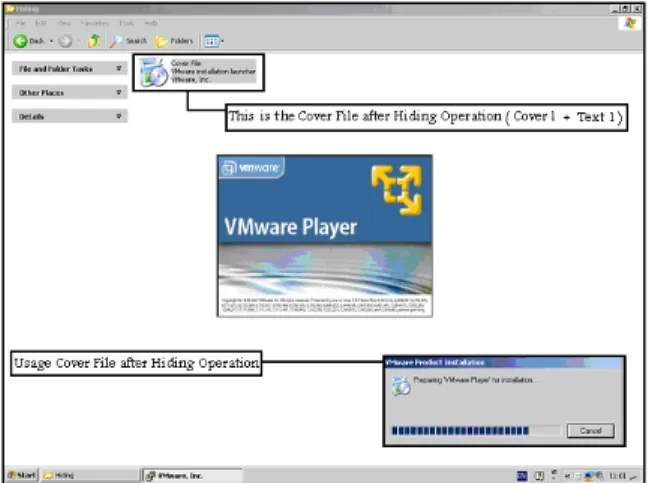652x483 pixels.
Task: Collapse the File and Folder Tasks panel
Action: pos(69,69)
